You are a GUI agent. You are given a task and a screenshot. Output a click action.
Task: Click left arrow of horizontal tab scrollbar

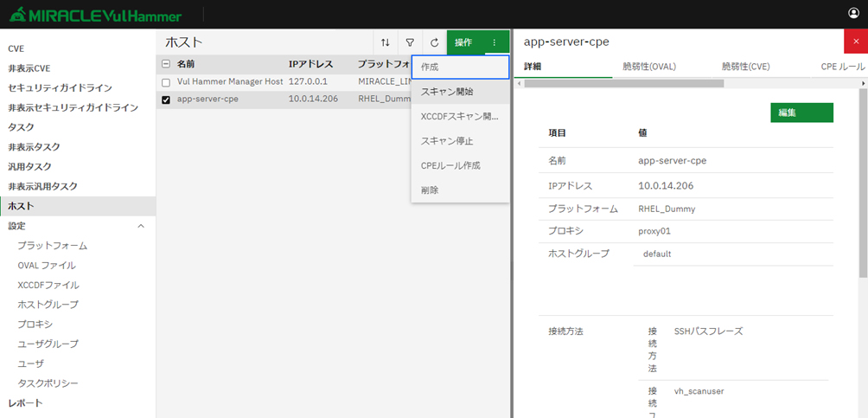[519, 83]
